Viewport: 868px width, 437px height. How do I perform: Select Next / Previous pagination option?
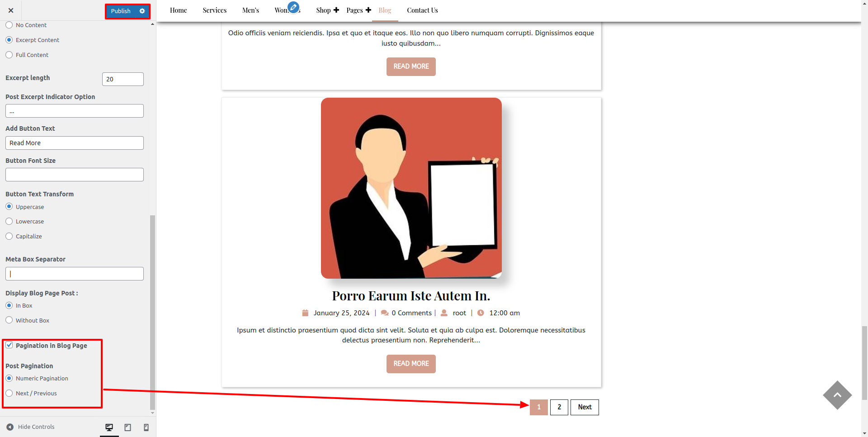tap(9, 393)
